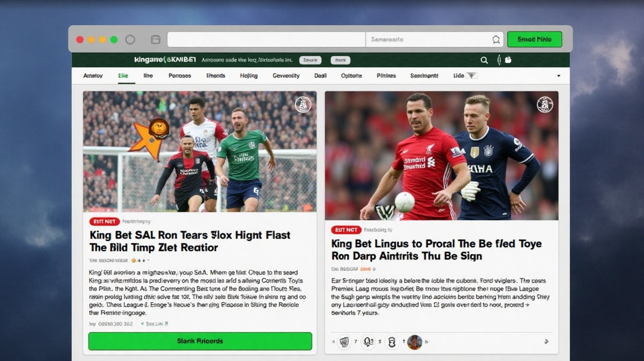Select the Ponases tab in navigation

coord(179,76)
